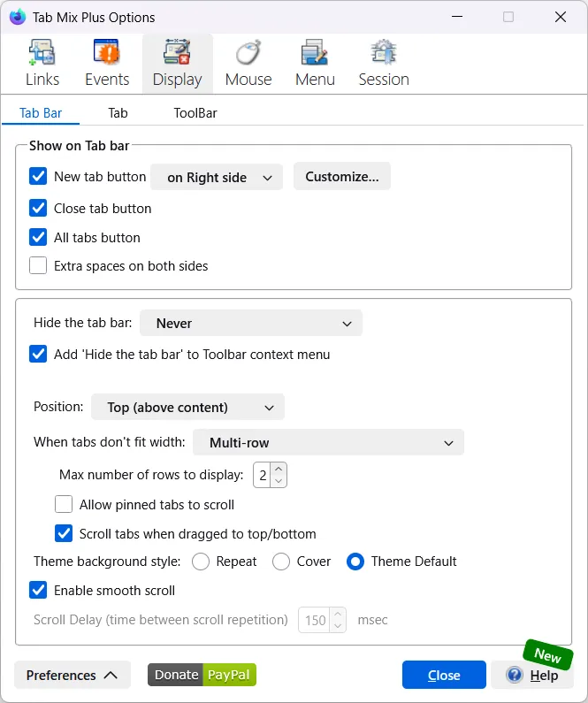Click the Tab Mix Plus title bar icon
This screenshot has width=588, height=703.
[x=17, y=17]
